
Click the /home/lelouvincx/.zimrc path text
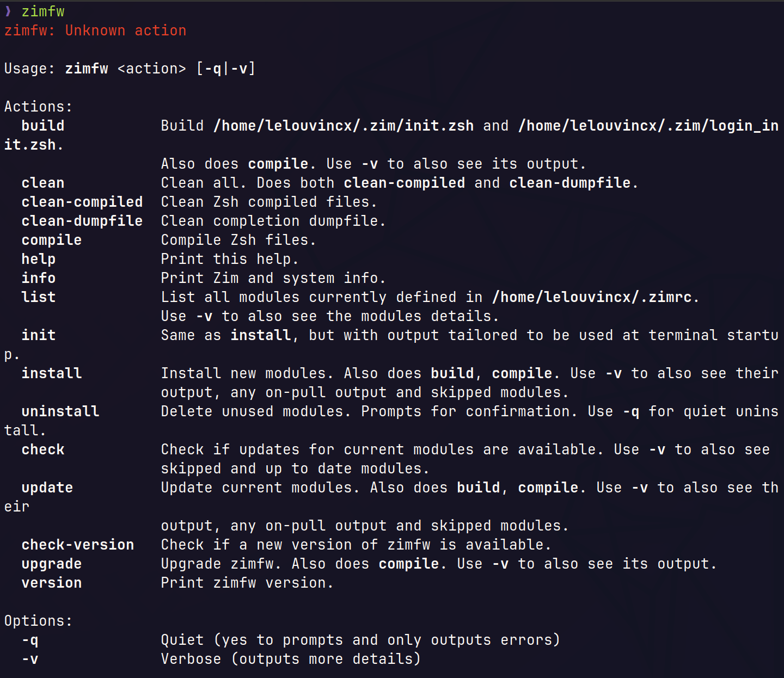(592, 297)
